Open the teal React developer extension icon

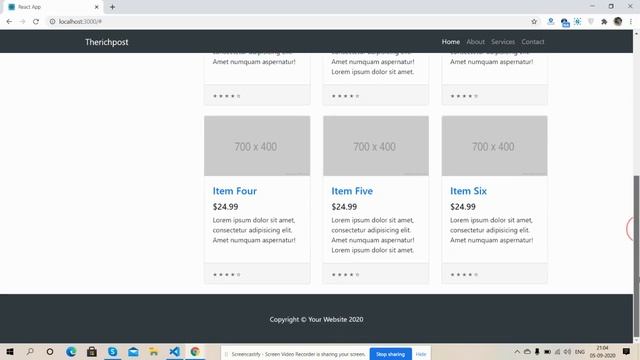(578, 22)
